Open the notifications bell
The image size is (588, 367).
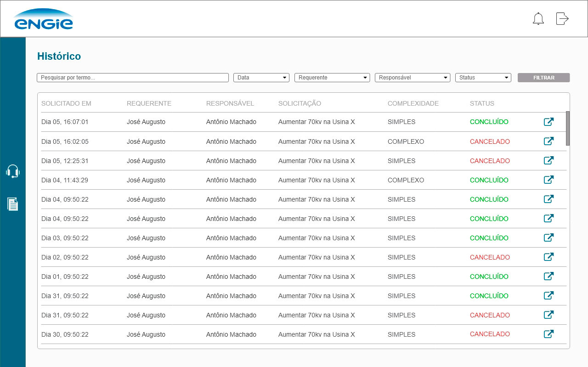[538, 19]
